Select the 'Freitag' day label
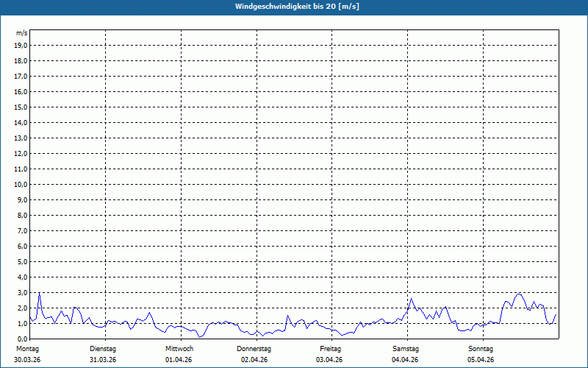The width and height of the screenshot is (588, 368). [330, 349]
